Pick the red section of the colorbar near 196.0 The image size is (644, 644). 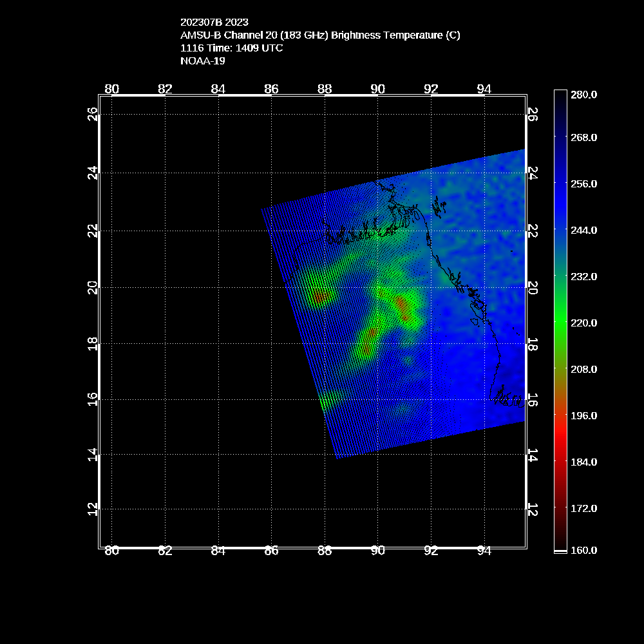tap(560, 415)
